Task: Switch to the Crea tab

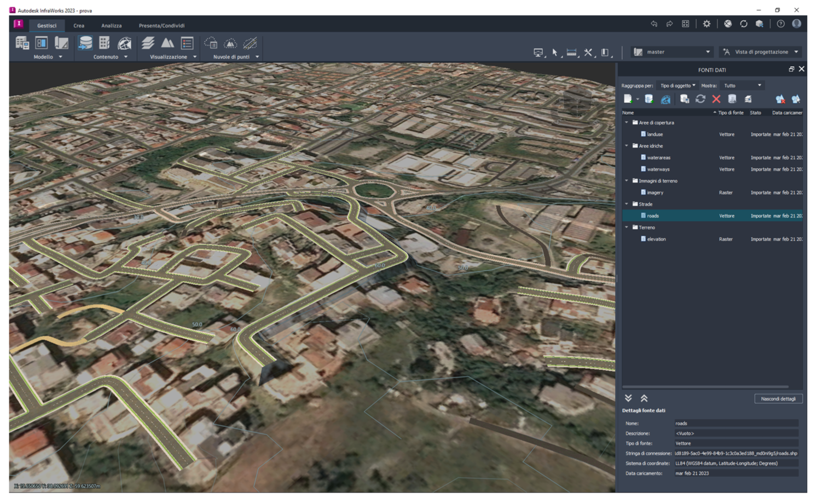Action: point(79,26)
